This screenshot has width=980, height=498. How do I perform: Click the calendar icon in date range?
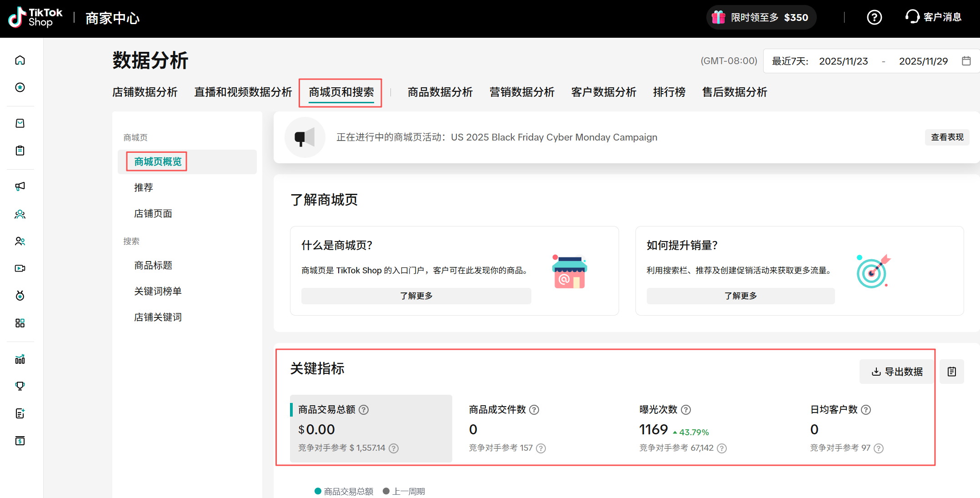pos(966,61)
